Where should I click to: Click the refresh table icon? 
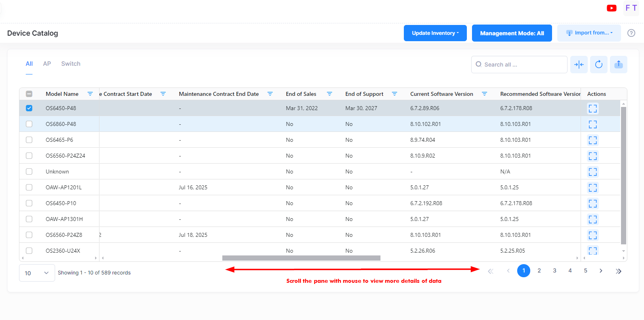pos(598,65)
